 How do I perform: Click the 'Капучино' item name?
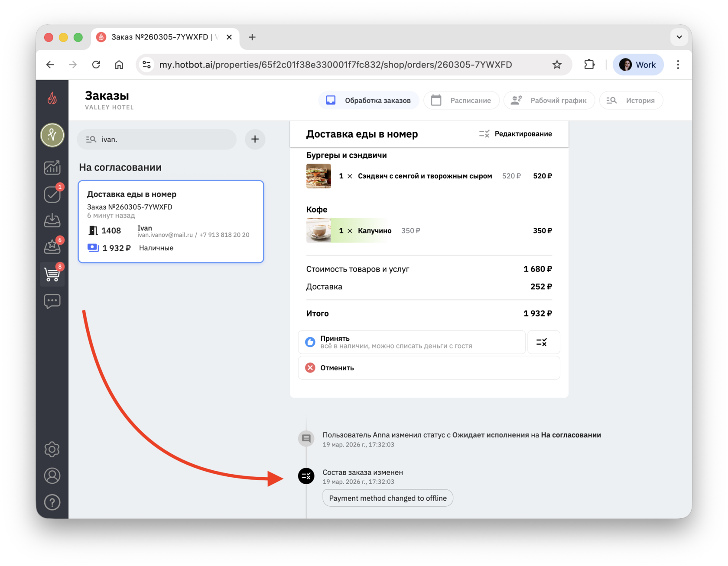click(374, 231)
